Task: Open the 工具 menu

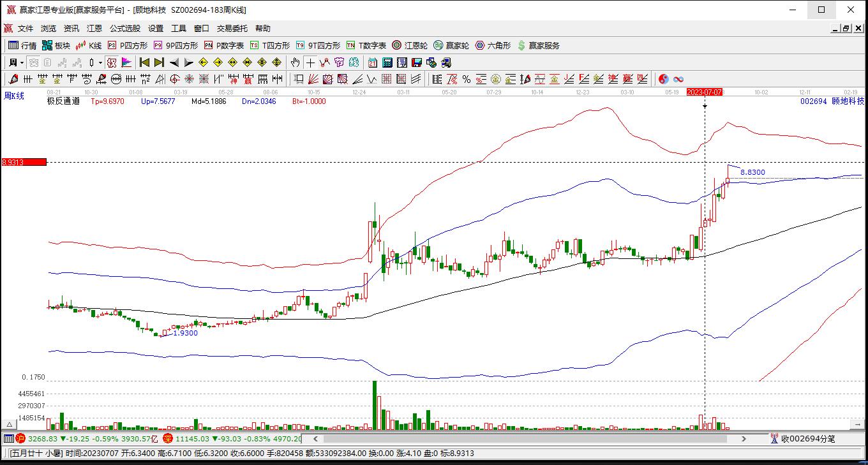Action: coord(179,29)
